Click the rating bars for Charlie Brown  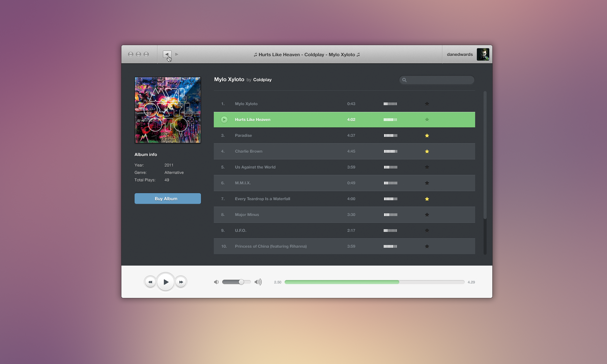pos(391,151)
